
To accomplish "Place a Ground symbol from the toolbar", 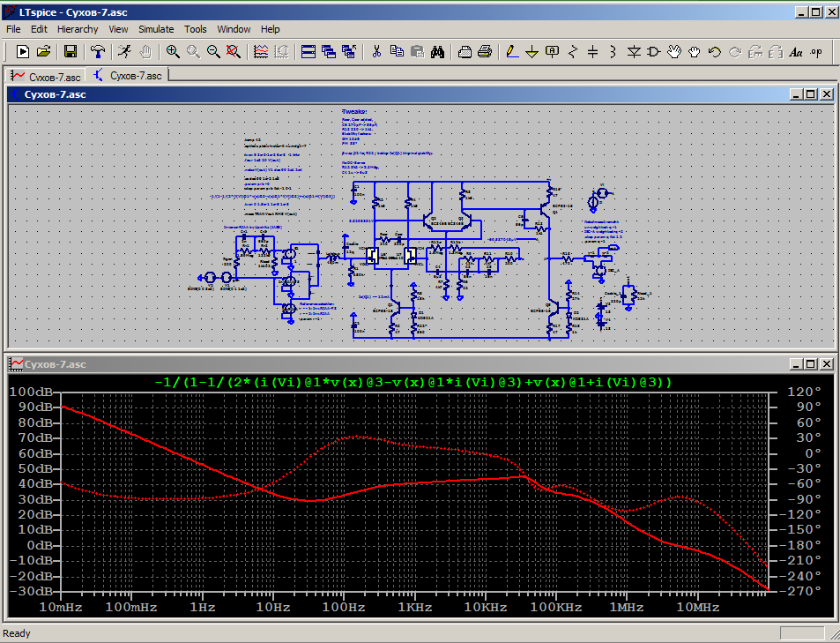I will click(532, 52).
